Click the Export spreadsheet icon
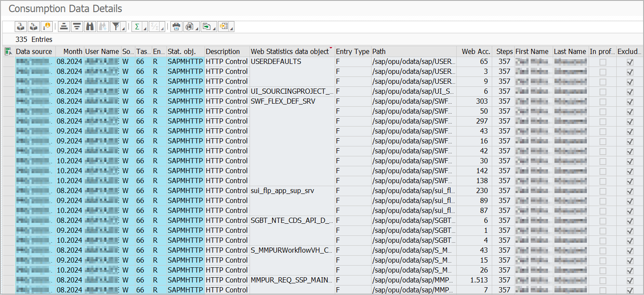 tap(207, 27)
